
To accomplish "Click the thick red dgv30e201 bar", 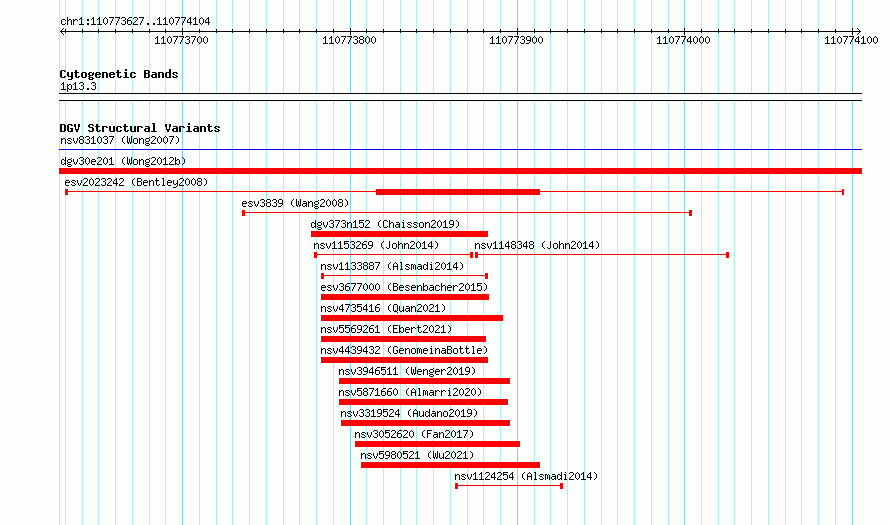I will tap(460, 171).
